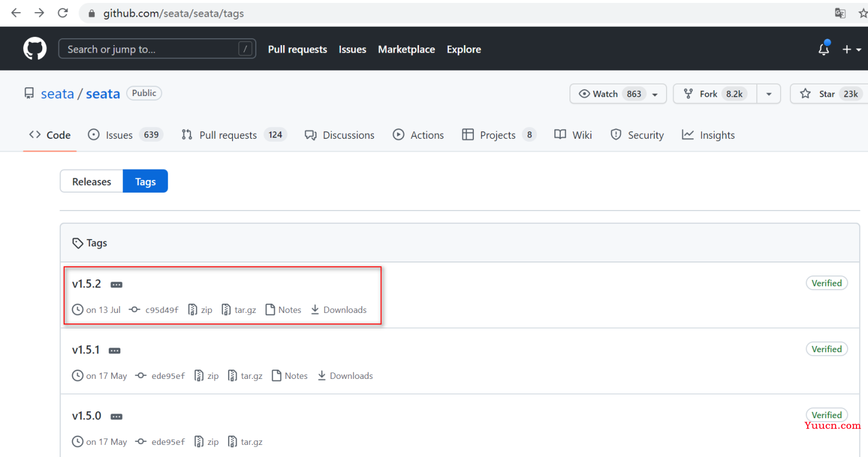Viewport: 868px width, 457px height.
Task: Download the v1.5.1 zip archive
Action: 207,376
